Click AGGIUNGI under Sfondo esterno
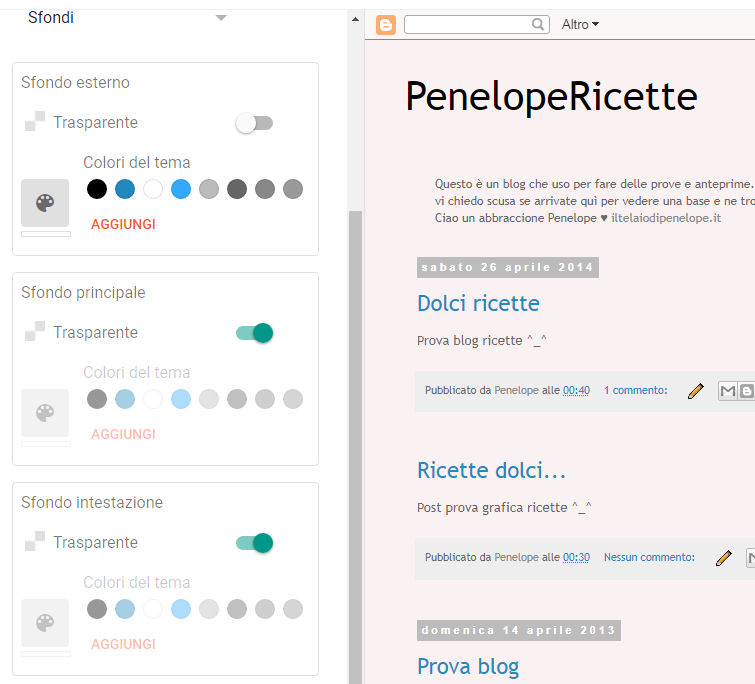Screen dimensions: 755x684 pos(123,224)
